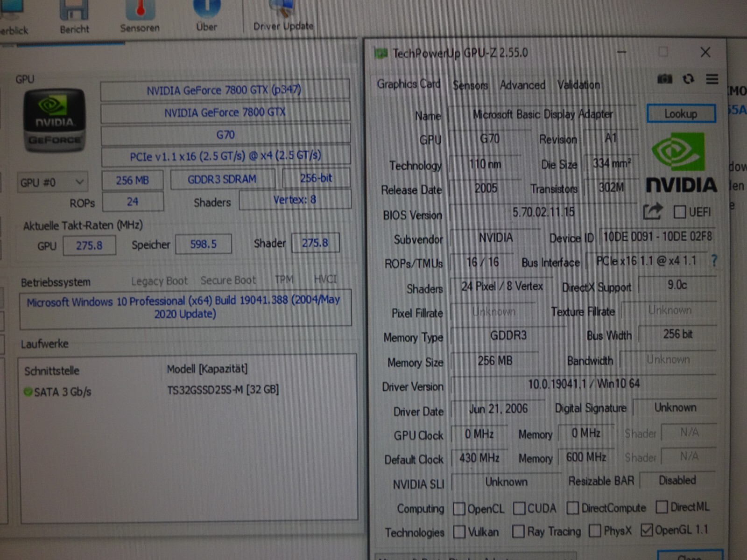Screen dimensions: 747x560
Task: Click the Default Clock 430 MHz field
Action: click(479, 458)
